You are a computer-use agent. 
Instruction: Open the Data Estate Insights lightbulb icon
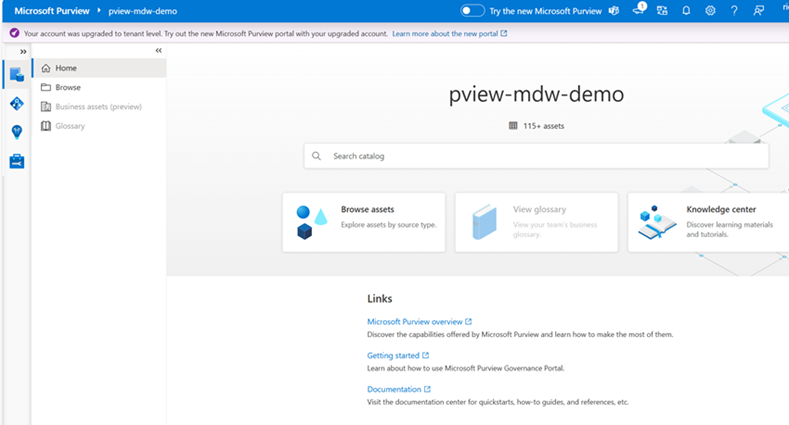click(17, 132)
